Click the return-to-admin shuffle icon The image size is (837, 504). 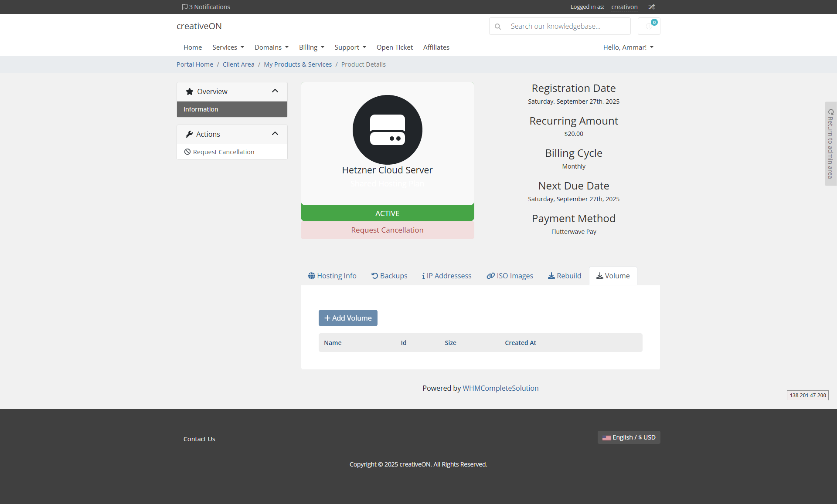click(x=651, y=7)
